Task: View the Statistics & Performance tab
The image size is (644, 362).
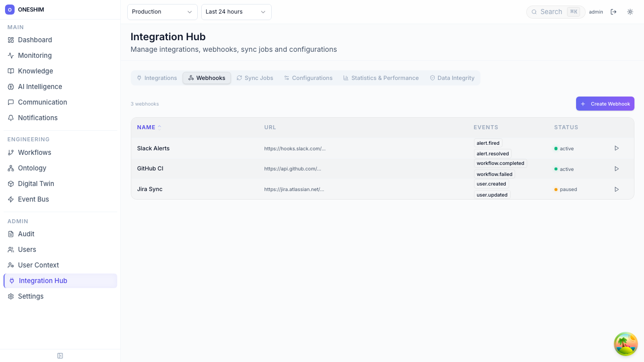Action: coord(381,78)
